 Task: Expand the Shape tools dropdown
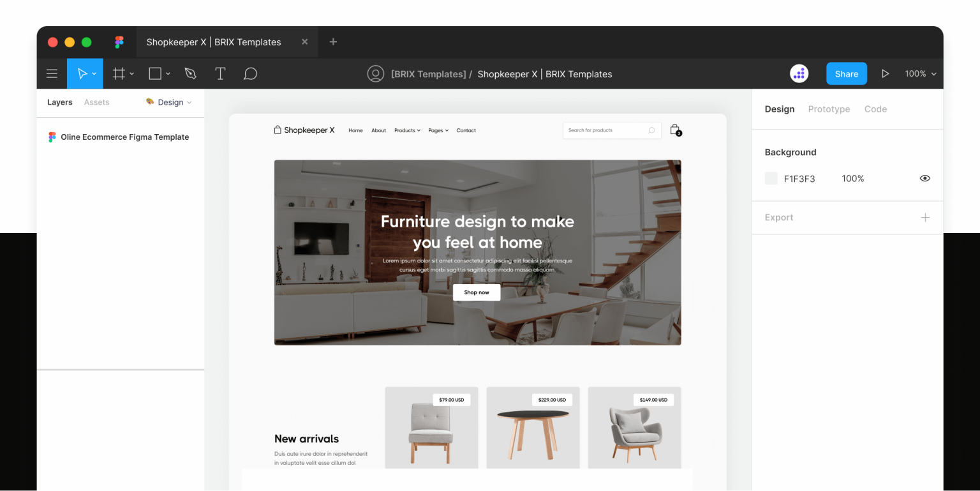point(168,73)
